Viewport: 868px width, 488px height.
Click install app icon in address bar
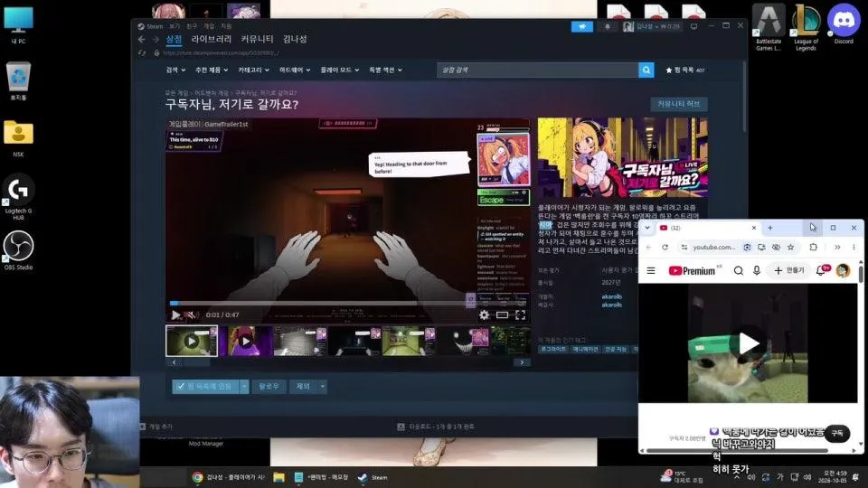pos(761,248)
